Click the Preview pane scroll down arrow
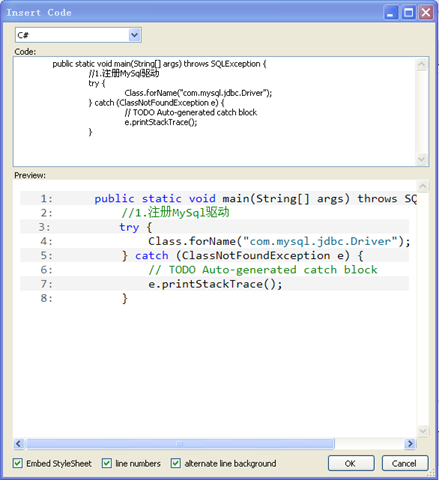The height and width of the screenshot is (480, 439). pos(423,431)
